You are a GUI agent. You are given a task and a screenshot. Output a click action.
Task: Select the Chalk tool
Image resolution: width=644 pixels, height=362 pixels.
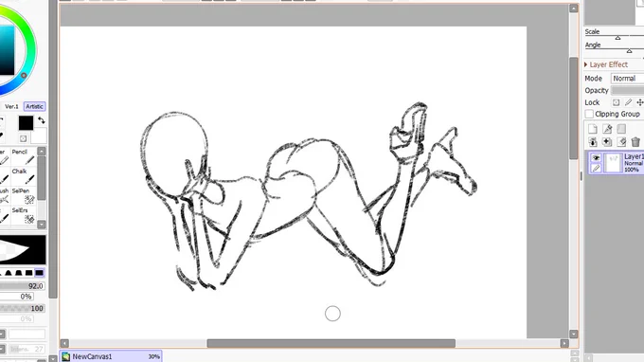(24, 176)
